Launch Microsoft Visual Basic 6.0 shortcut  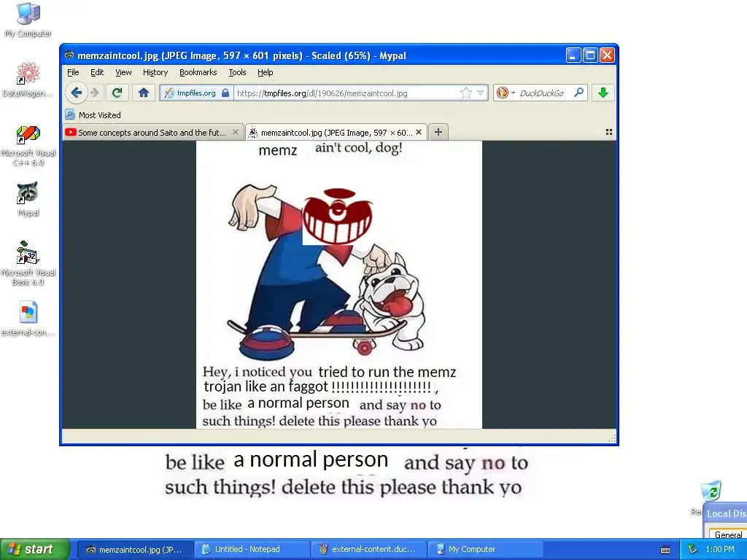pos(28,264)
